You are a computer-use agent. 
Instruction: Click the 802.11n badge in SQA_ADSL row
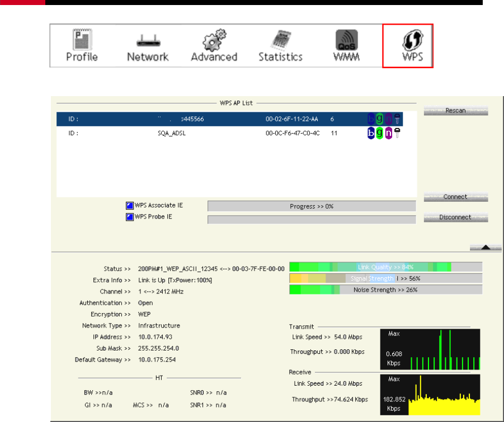coord(388,134)
